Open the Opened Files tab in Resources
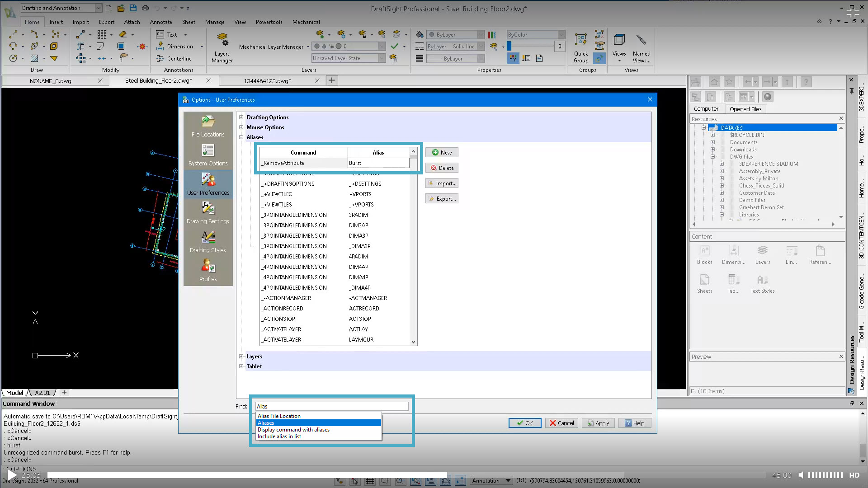 pos(745,108)
